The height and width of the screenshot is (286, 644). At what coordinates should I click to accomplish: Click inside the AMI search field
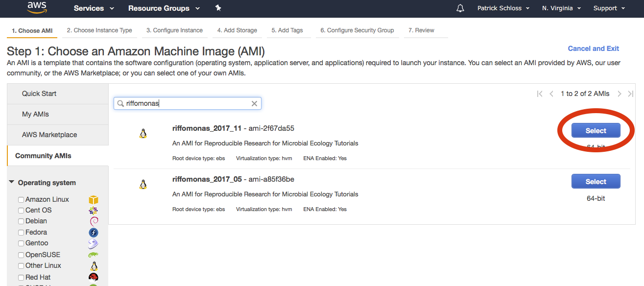tap(186, 103)
